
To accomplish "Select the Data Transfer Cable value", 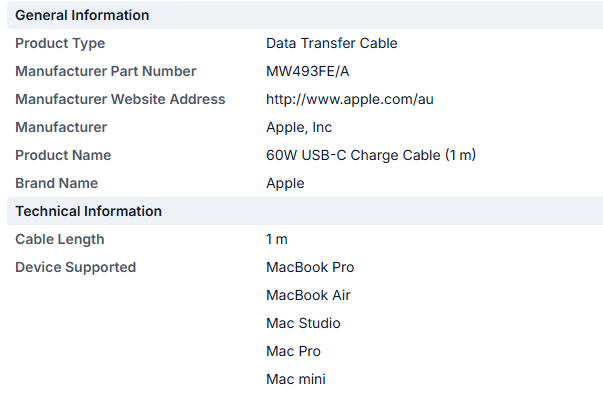I will [331, 43].
